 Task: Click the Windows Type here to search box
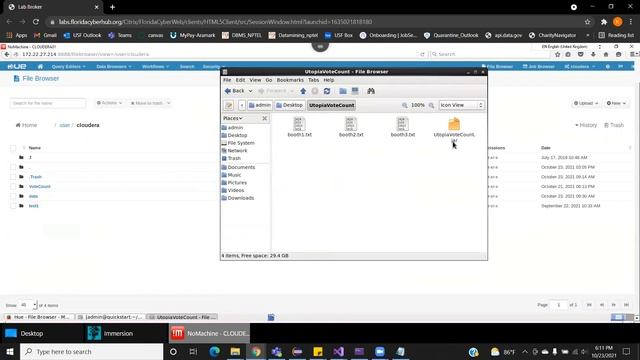coord(91,351)
